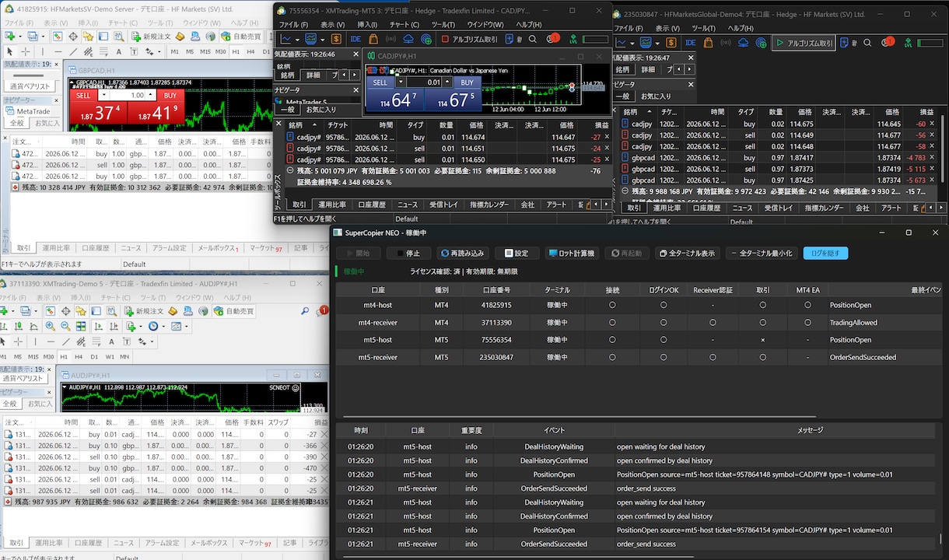Zoom out chart in XMTrading-Demo 5 MT4

(65, 326)
